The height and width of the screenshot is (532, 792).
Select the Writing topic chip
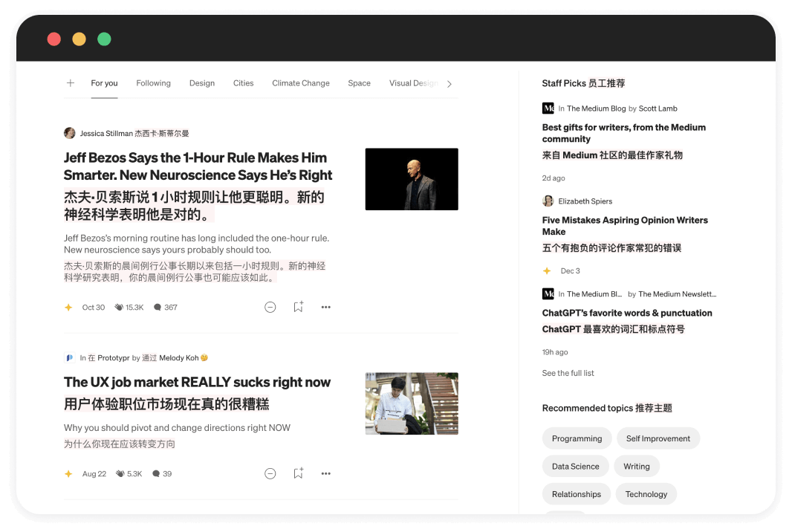pos(637,467)
